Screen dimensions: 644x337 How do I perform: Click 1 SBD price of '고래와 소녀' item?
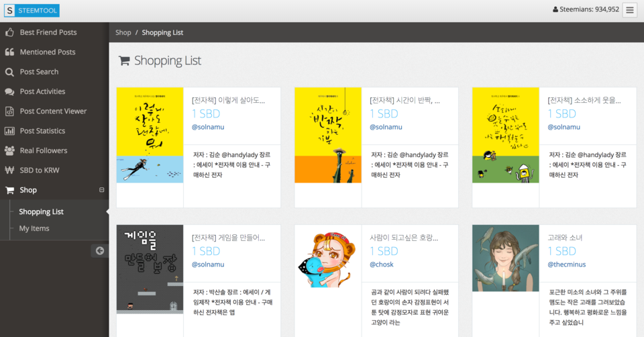click(562, 251)
